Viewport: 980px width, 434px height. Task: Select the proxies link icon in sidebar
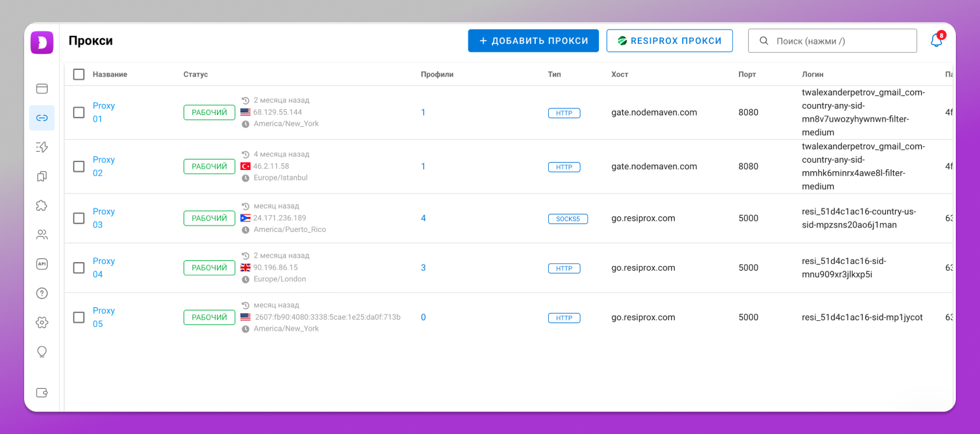point(42,118)
